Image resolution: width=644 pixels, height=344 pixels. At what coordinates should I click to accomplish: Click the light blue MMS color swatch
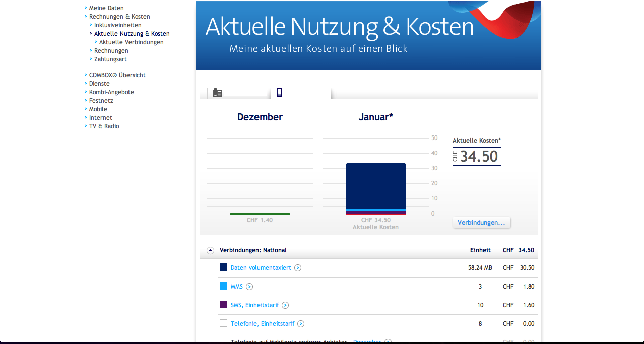point(223,286)
